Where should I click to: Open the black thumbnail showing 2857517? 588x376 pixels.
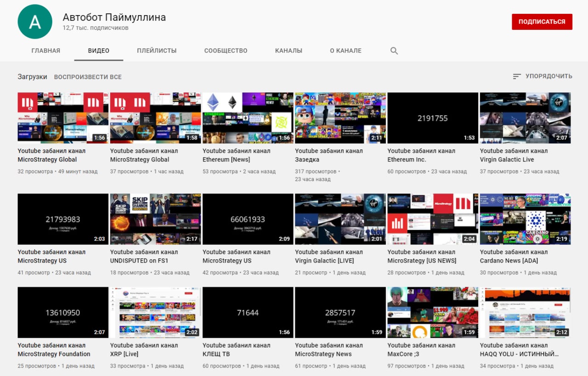coord(340,313)
